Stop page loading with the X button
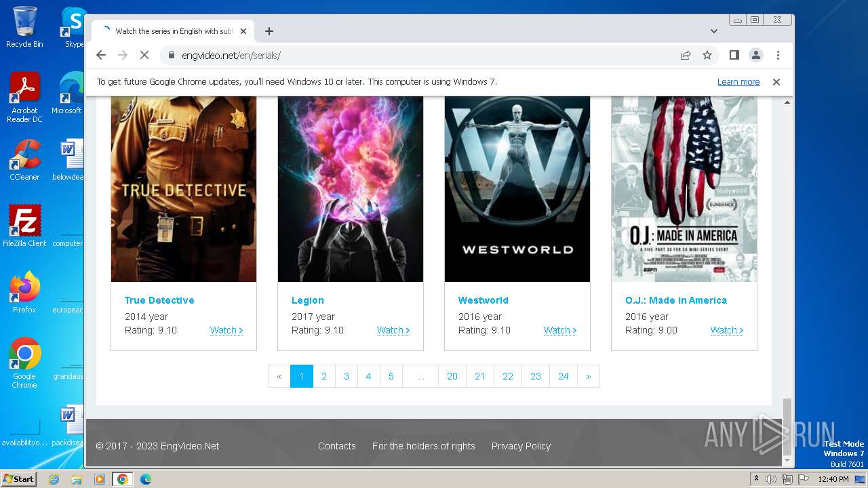This screenshot has width=868, height=488. (144, 55)
